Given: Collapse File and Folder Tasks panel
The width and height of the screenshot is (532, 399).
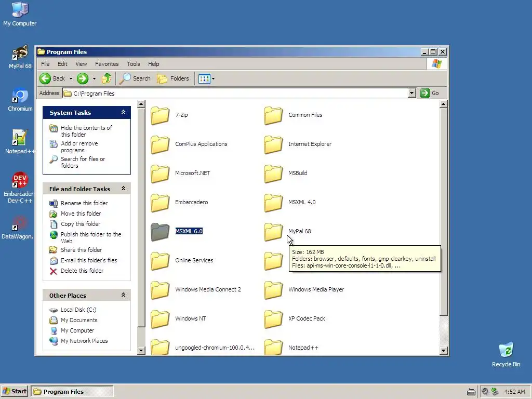Looking at the screenshot, I should 124,188.
